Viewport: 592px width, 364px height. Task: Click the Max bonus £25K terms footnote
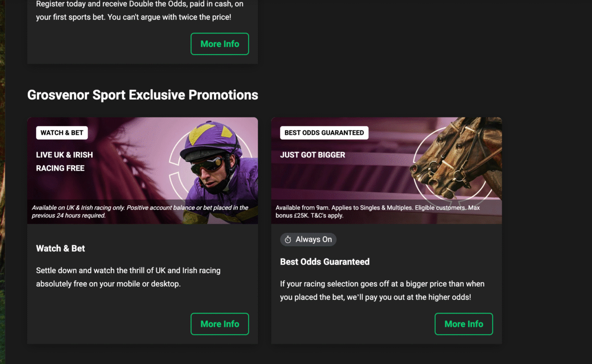click(x=377, y=212)
